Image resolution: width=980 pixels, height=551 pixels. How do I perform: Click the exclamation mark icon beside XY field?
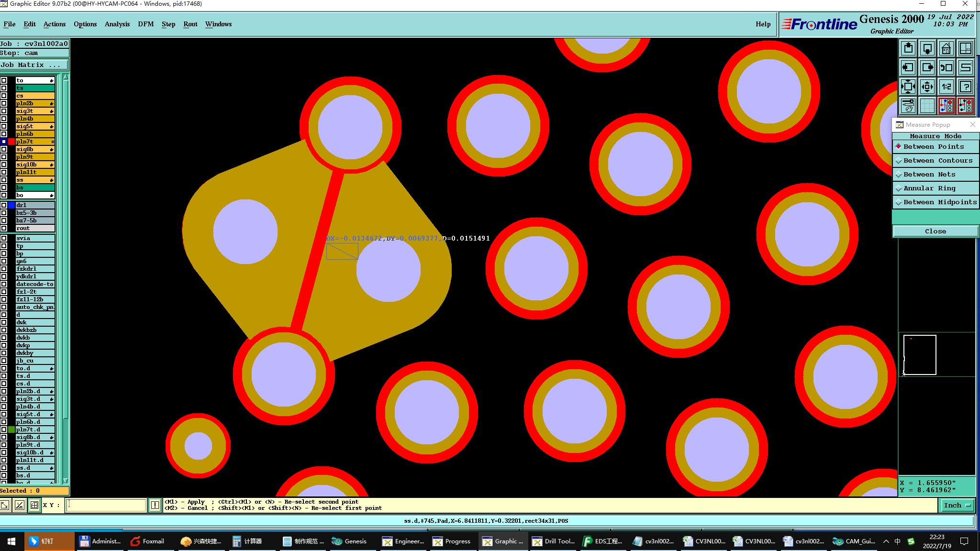tap(155, 505)
